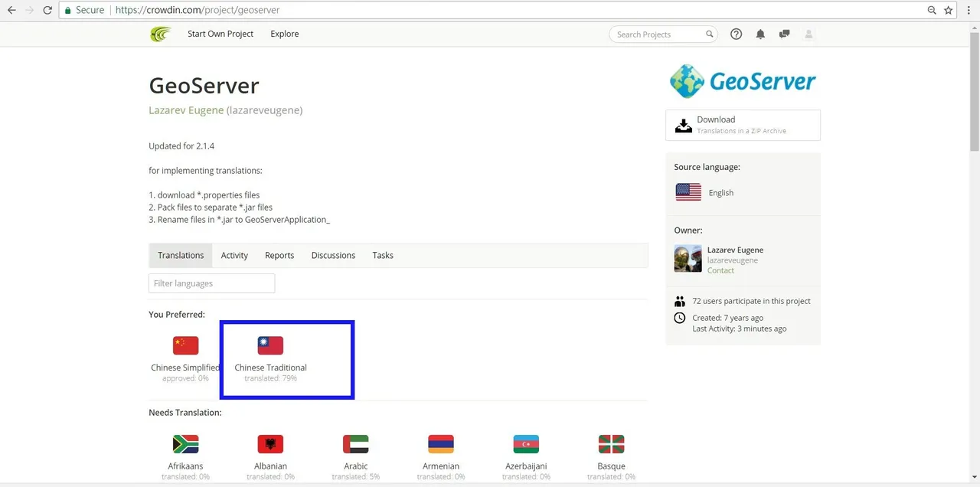Screen dimensions: 980x487
Task: Select the Basque flag
Action: pos(611,444)
